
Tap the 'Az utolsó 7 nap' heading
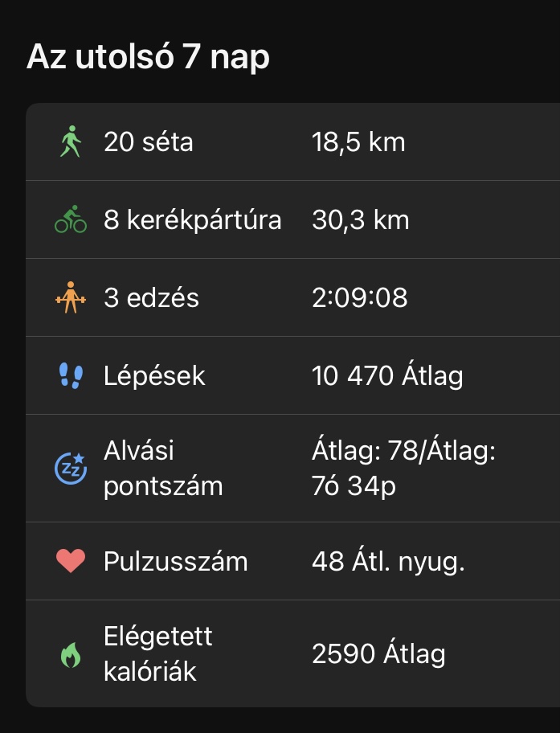click(148, 57)
